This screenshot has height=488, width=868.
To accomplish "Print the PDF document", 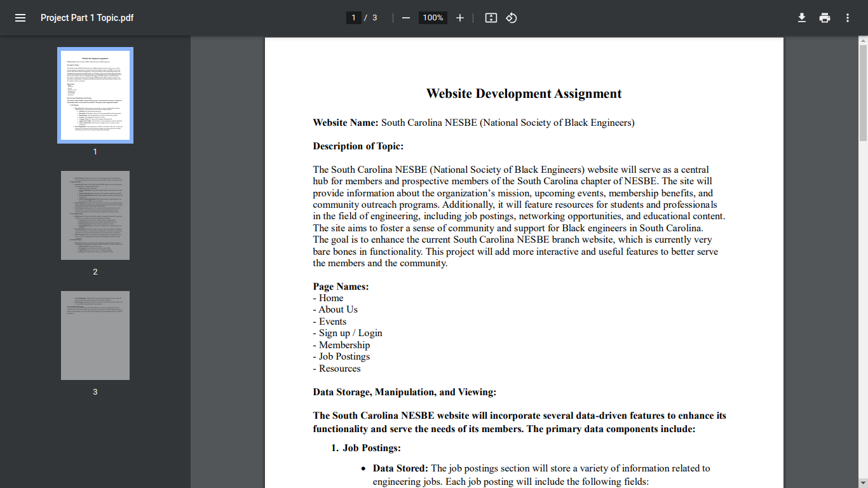I will pos(825,18).
